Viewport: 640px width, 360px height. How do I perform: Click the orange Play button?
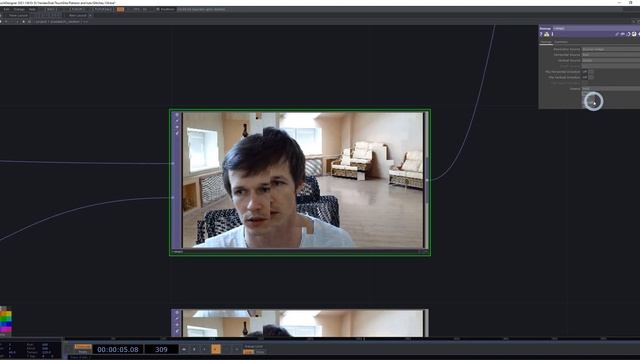pyautogui.click(x=216, y=349)
